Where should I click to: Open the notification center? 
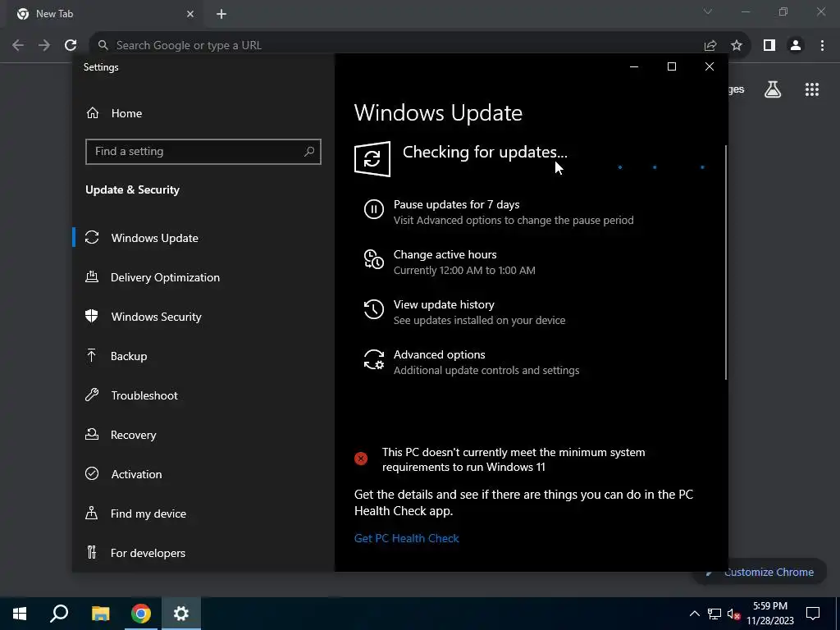coord(813,614)
